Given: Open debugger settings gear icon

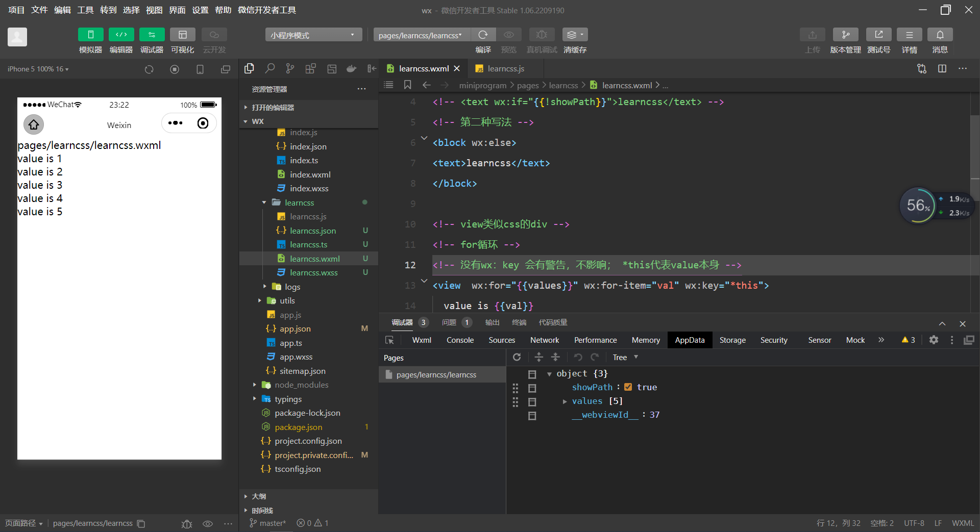Looking at the screenshot, I should tap(934, 340).
